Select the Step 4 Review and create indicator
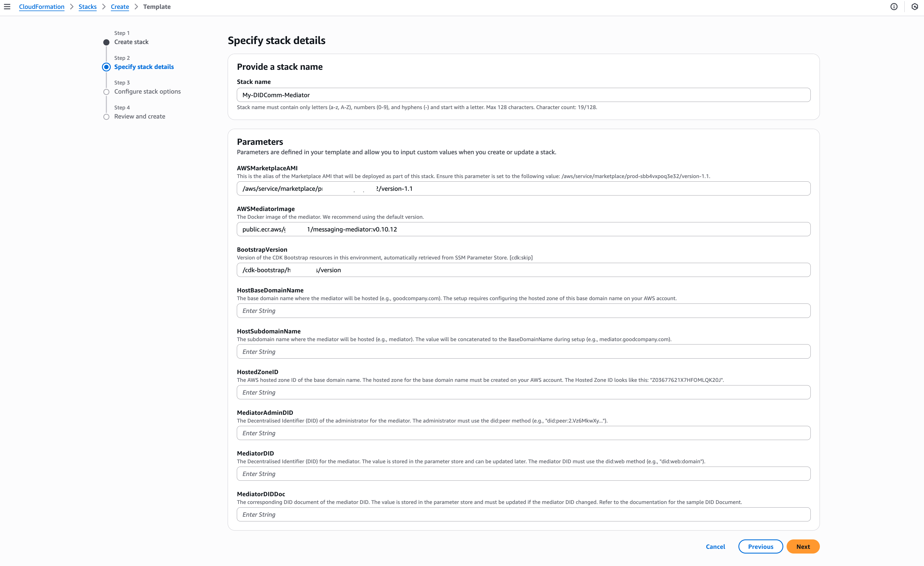The height and width of the screenshot is (566, 924). pyautogui.click(x=106, y=117)
